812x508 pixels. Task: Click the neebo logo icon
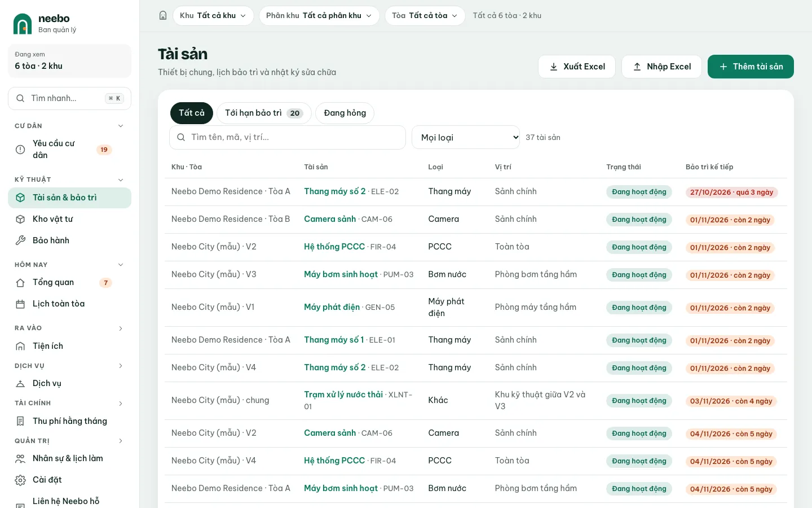(x=23, y=24)
